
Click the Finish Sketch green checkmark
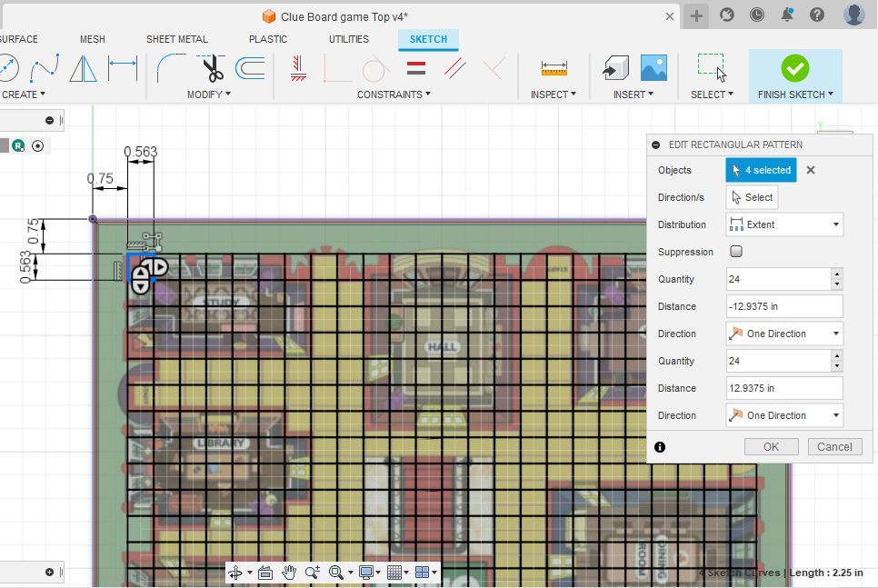(795, 68)
